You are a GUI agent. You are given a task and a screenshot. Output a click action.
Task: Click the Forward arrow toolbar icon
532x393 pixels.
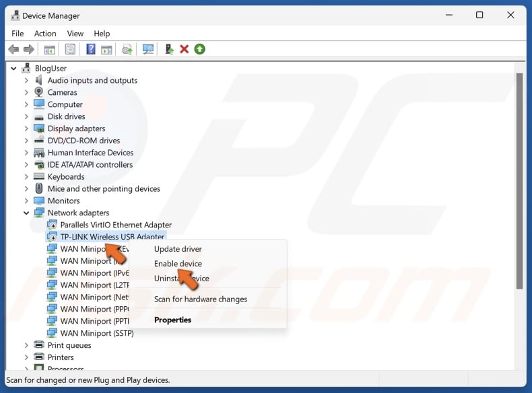(29, 50)
